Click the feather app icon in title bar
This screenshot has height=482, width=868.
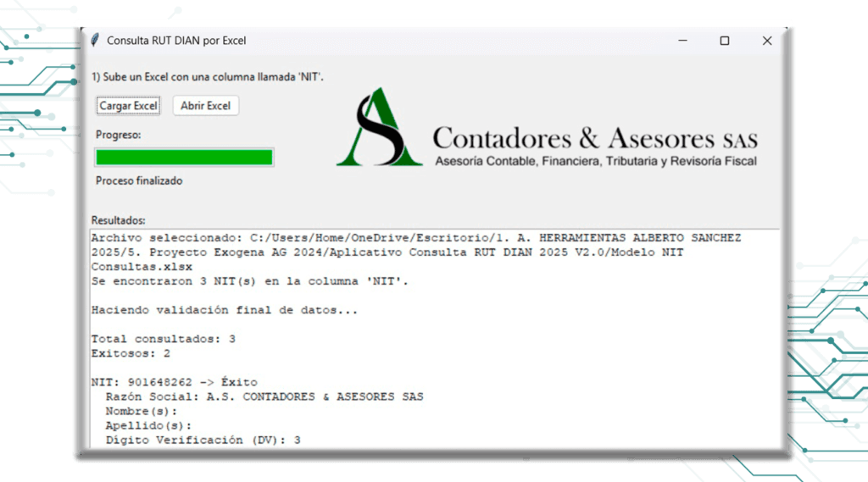point(95,41)
